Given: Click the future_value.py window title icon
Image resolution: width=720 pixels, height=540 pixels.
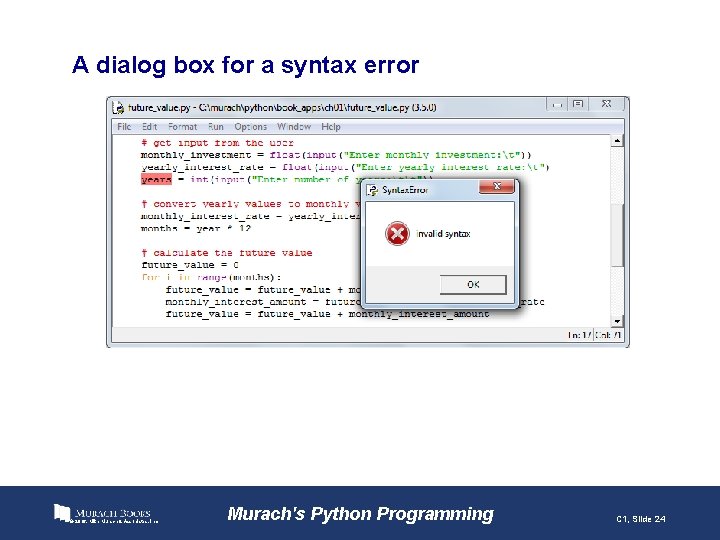Looking at the screenshot, I should point(118,108).
